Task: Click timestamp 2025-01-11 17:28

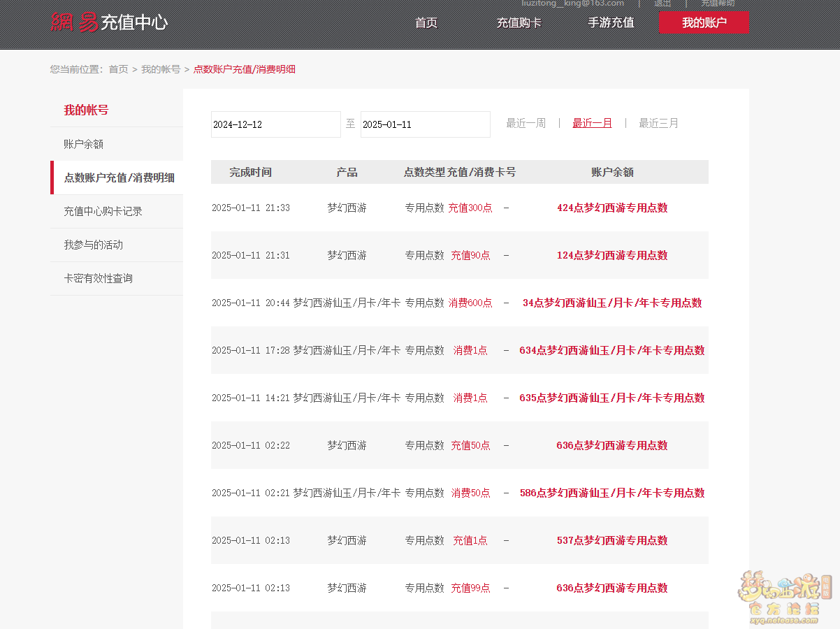Action: pyautogui.click(x=251, y=350)
